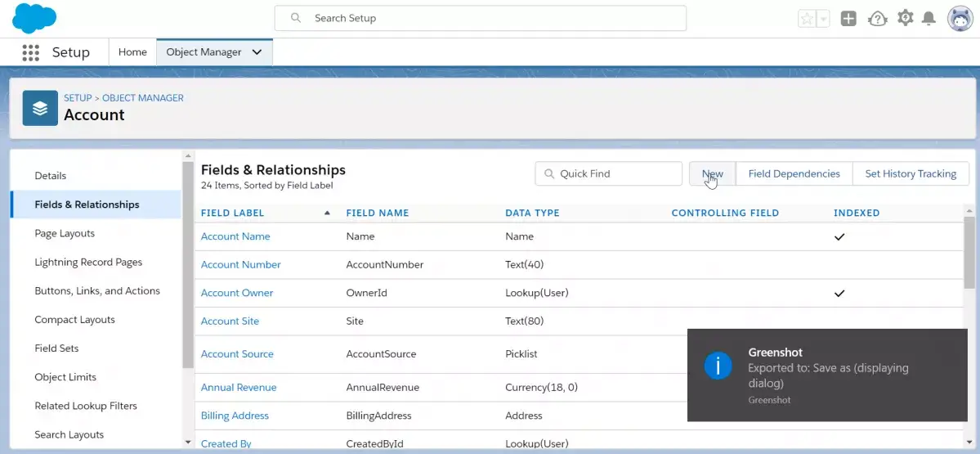Click the Salesforce cloud logo
Viewport: 980px width, 454px height.
pos(34,18)
